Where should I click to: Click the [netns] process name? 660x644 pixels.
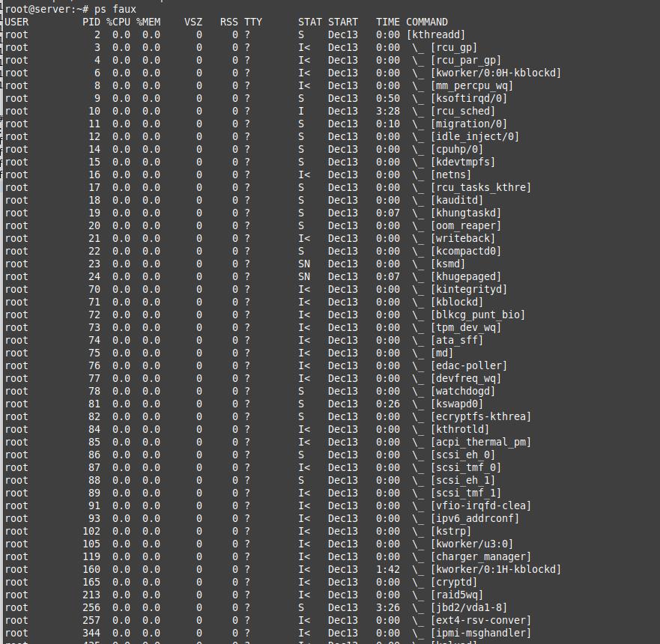pos(451,174)
